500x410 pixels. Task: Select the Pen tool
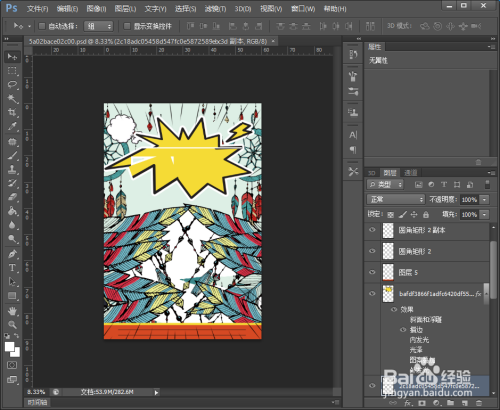point(12,254)
